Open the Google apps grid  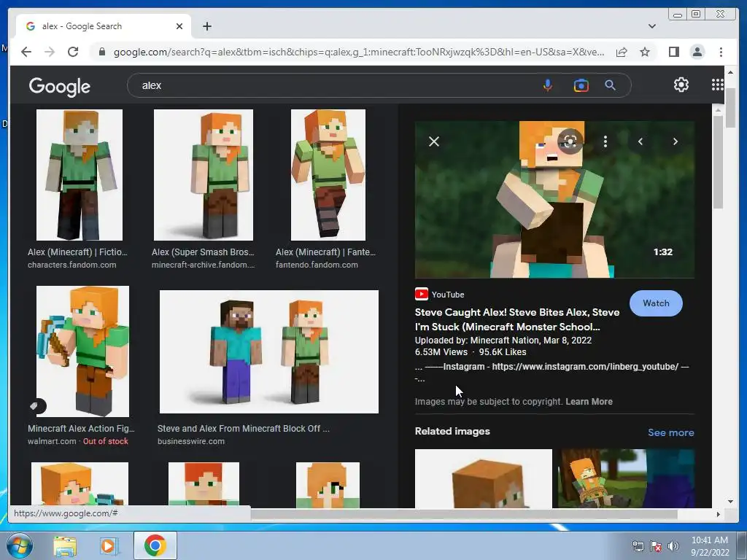point(717,85)
